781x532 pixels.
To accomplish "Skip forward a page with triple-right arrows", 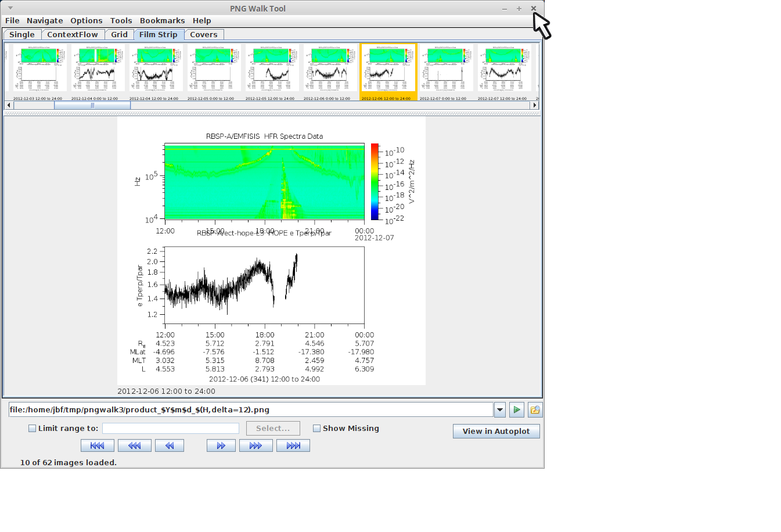I will 255,445.
